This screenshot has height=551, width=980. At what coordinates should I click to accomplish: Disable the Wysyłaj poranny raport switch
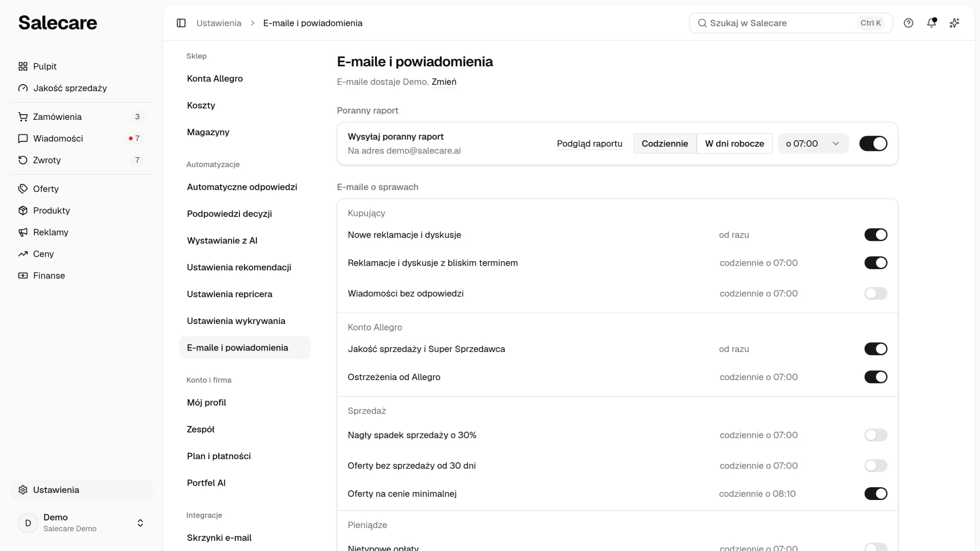873,143
